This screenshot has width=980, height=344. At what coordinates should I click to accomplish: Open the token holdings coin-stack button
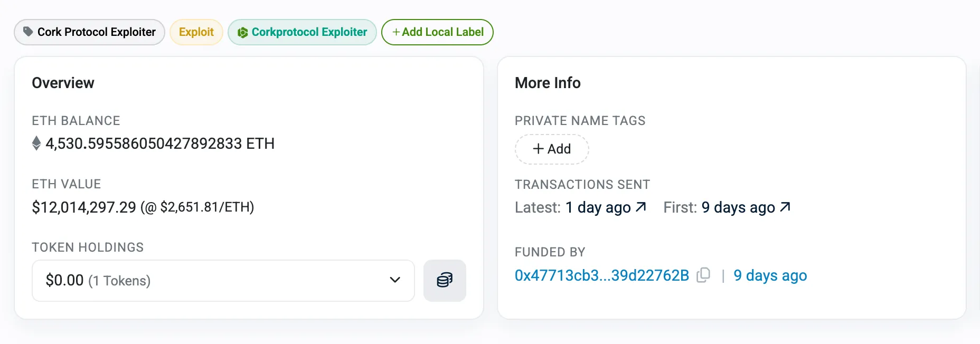click(445, 280)
